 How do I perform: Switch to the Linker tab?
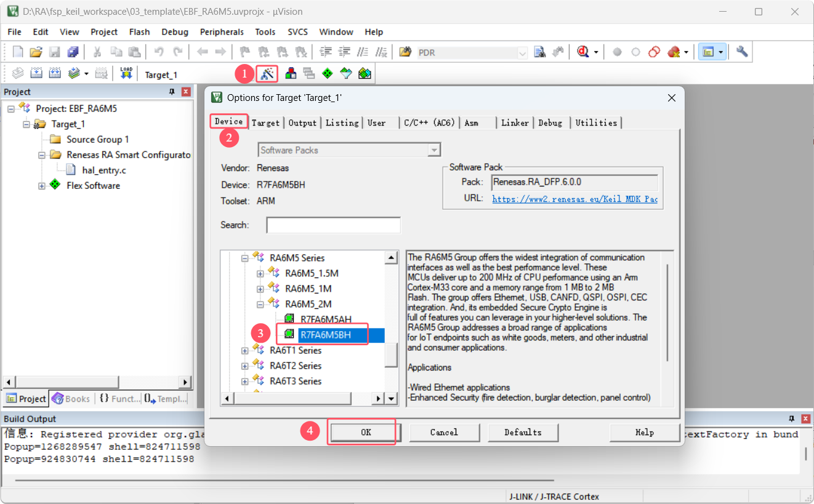tap(515, 123)
